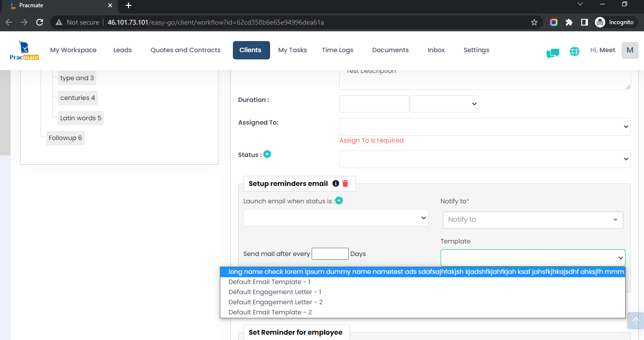This screenshot has height=340, width=644.
Task: Delete the reminder email using the red trash icon
Action: coord(345,184)
